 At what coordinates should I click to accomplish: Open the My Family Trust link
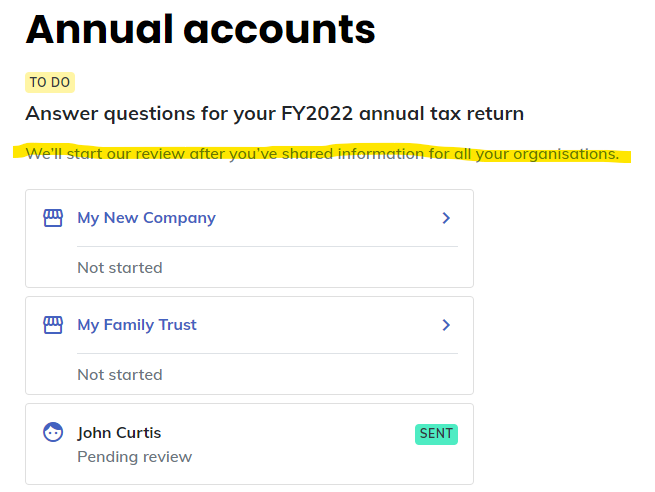click(x=137, y=325)
